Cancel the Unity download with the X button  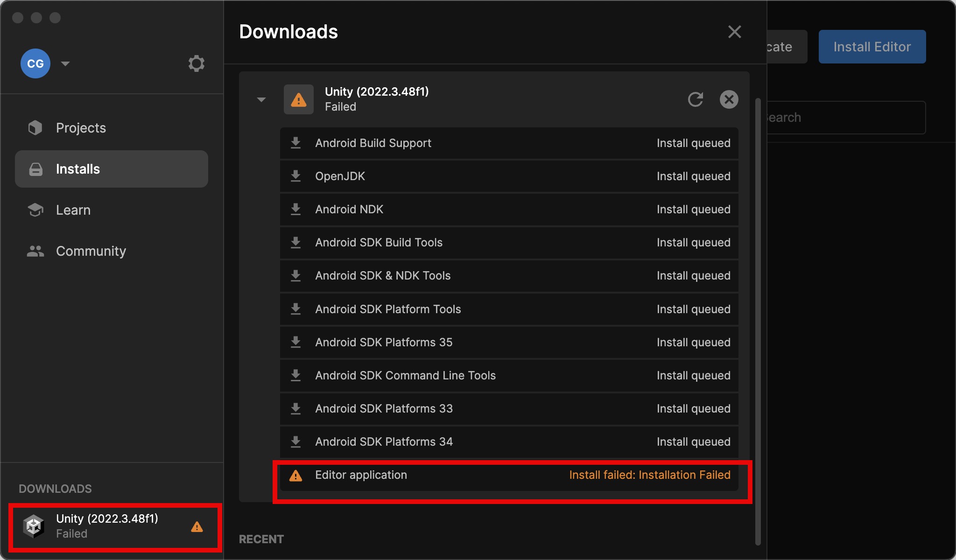pos(729,99)
